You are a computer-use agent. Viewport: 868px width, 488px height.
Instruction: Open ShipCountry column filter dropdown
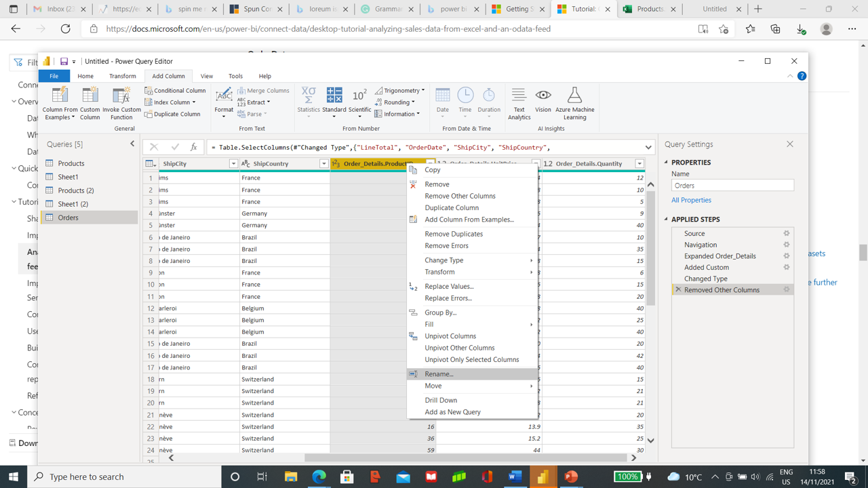click(x=323, y=163)
